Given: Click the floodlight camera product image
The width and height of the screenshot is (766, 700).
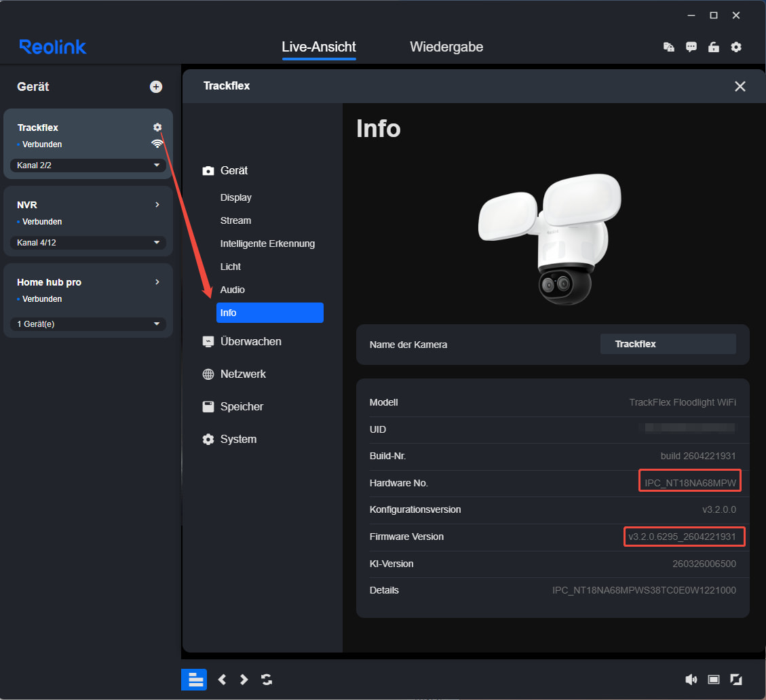Looking at the screenshot, I should [550, 239].
